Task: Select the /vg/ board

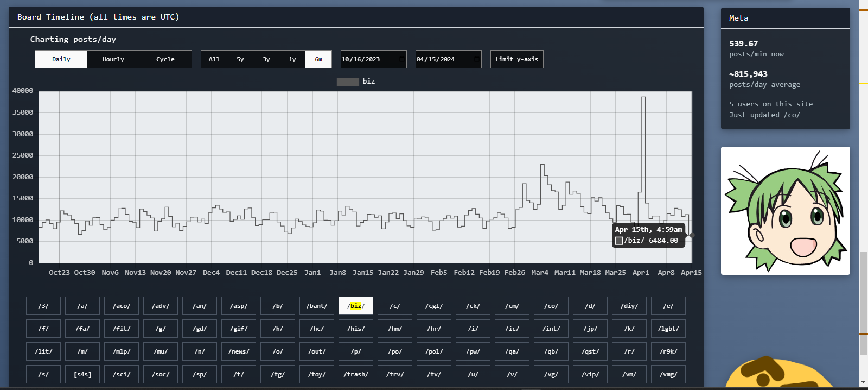Action: [551, 374]
